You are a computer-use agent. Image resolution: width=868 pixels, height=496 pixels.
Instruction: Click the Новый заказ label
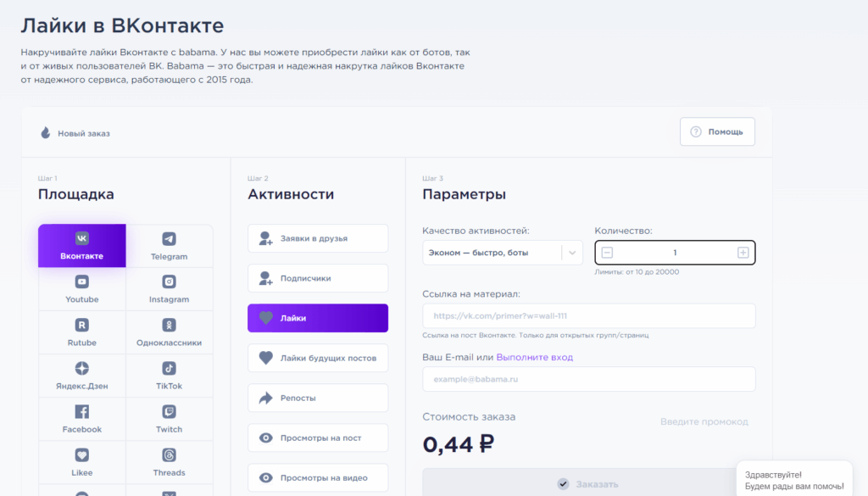(84, 133)
